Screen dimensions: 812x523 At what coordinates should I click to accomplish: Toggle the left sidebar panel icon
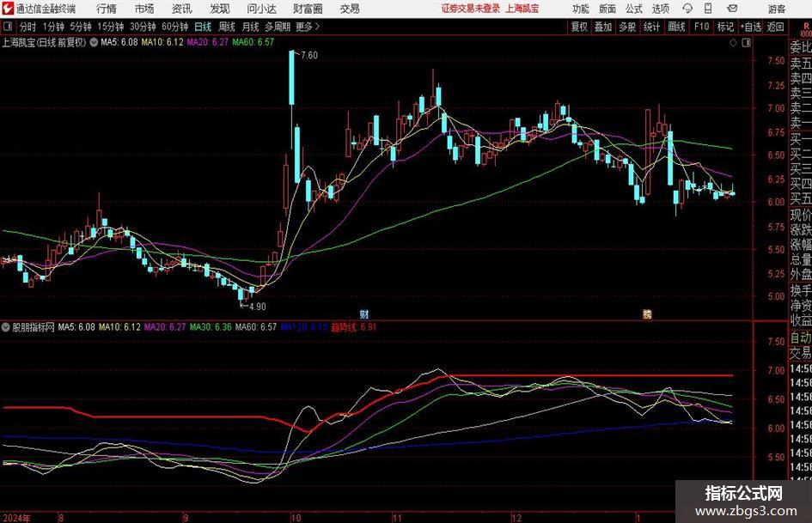[x=8, y=27]
